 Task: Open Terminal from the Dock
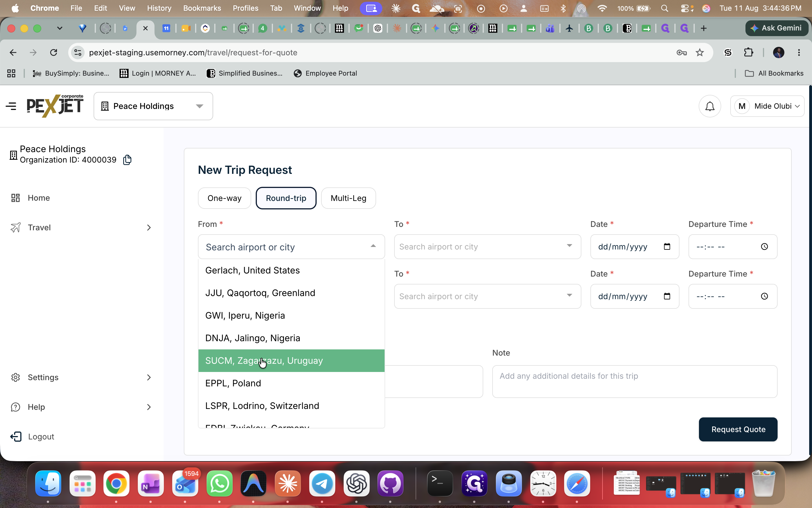(440, 483)
